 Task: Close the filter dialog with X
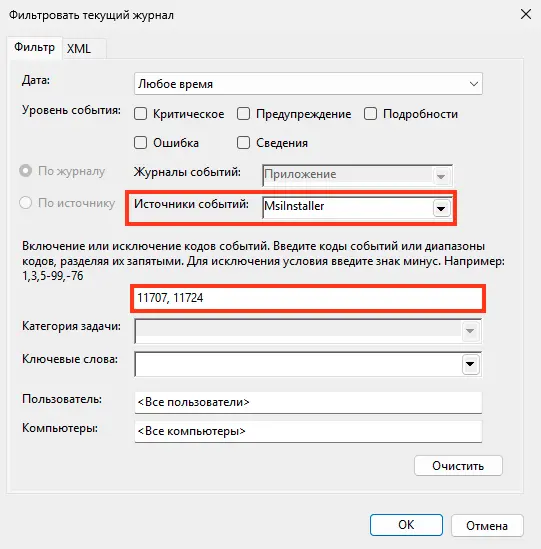(x=526, y=15)
